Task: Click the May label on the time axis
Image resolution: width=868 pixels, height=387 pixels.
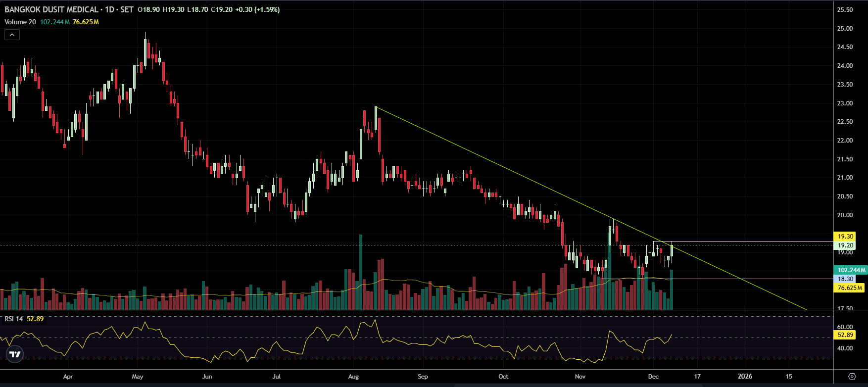Action: (138, 377)
